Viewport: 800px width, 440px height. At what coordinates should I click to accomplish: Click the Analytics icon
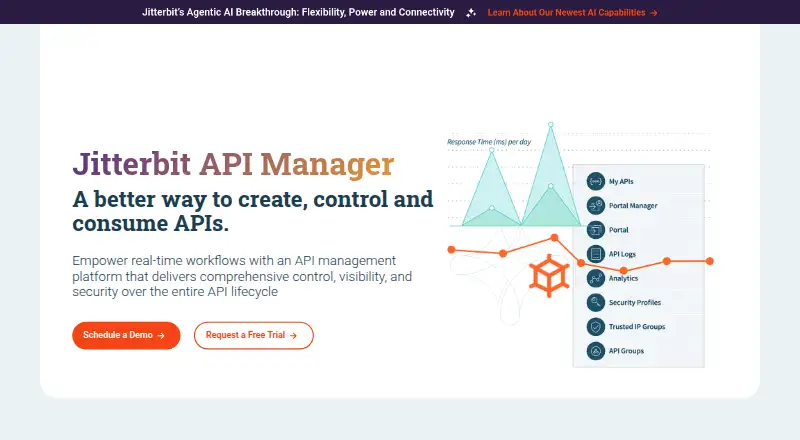595,278
